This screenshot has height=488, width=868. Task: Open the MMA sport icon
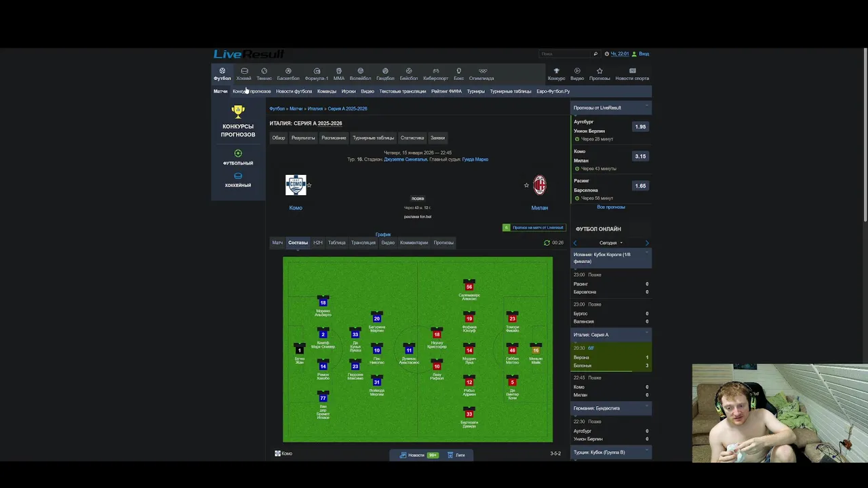339,74
